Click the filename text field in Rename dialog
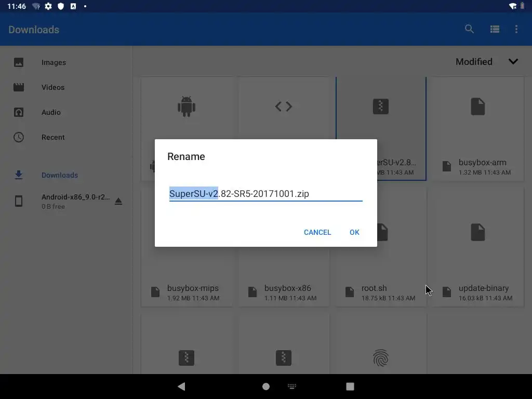 (x=265, y=194)
